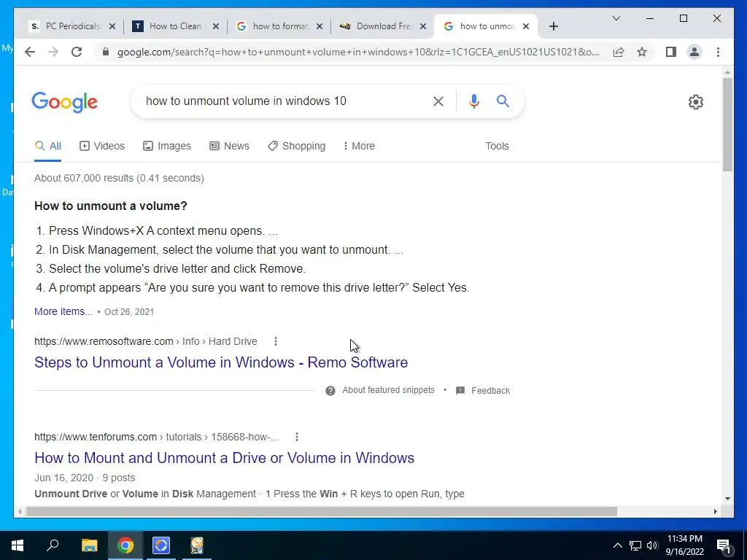747x560 pixels.
Task: Open Steps to Unmount a Volume link
Action: (221, 362)
